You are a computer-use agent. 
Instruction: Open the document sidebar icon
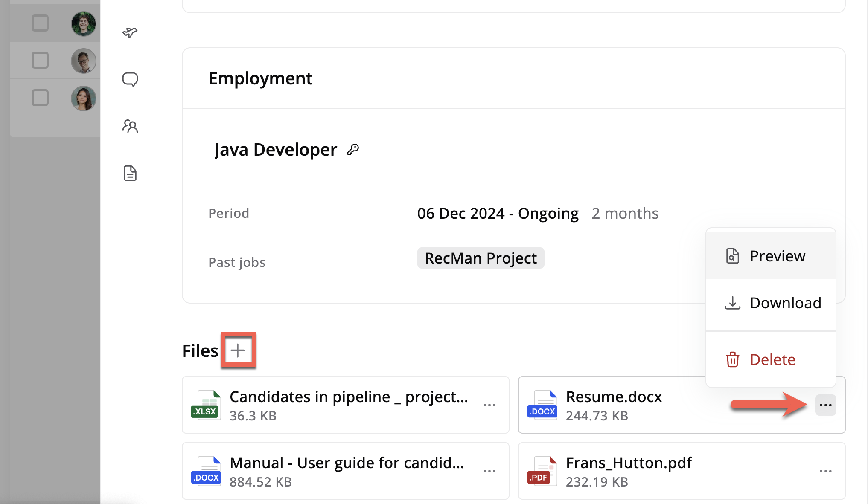coord(130,173)
